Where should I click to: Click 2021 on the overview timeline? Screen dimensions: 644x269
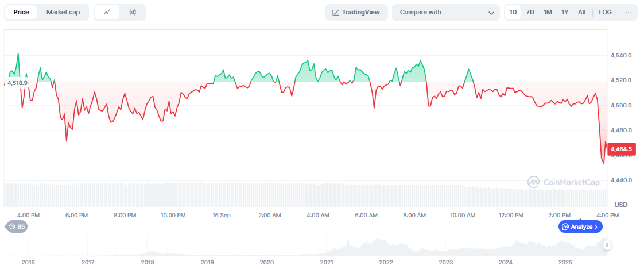click(x=327, y=262)
